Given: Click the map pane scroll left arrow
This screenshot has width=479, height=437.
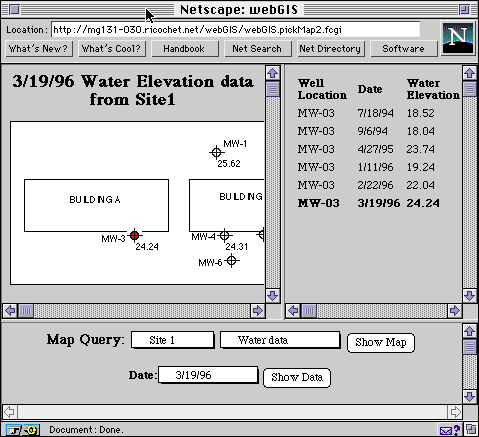Looking at the screenshot, I should click(x=10, y=311).
